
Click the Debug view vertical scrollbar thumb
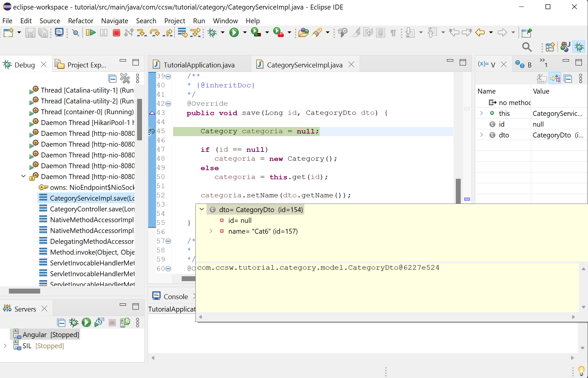[139, 119]
